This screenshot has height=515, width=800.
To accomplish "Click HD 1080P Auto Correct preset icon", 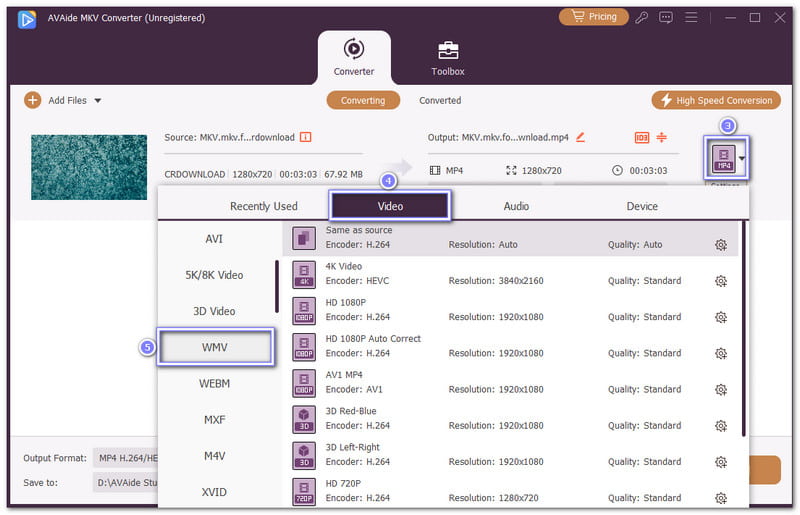I will pos(304,347).
